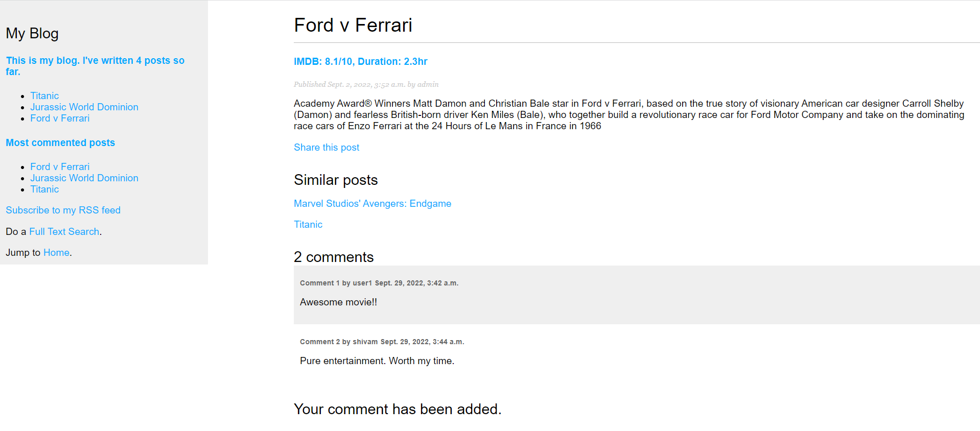Click the IMDB rating and duration line

click(x=360, y=62)
